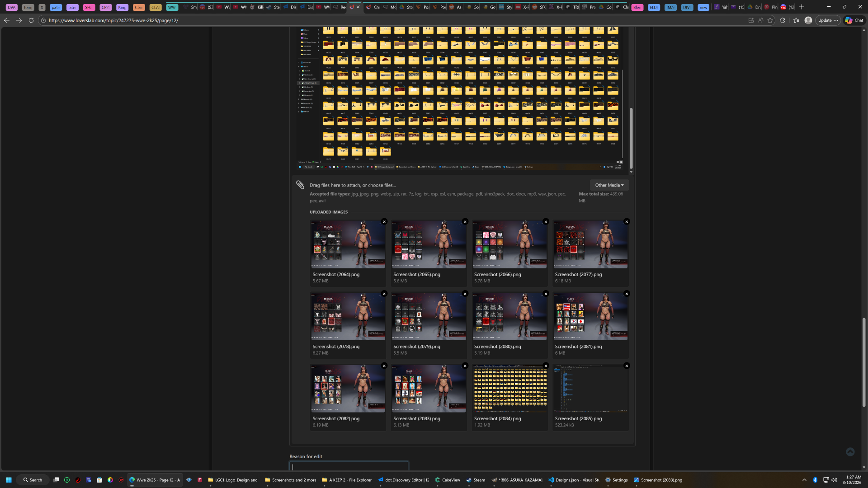The width and height of the screenshot is (868, 488).
Task: Delete uploaded Screenshot (2078).png
Action: [384, 294]
